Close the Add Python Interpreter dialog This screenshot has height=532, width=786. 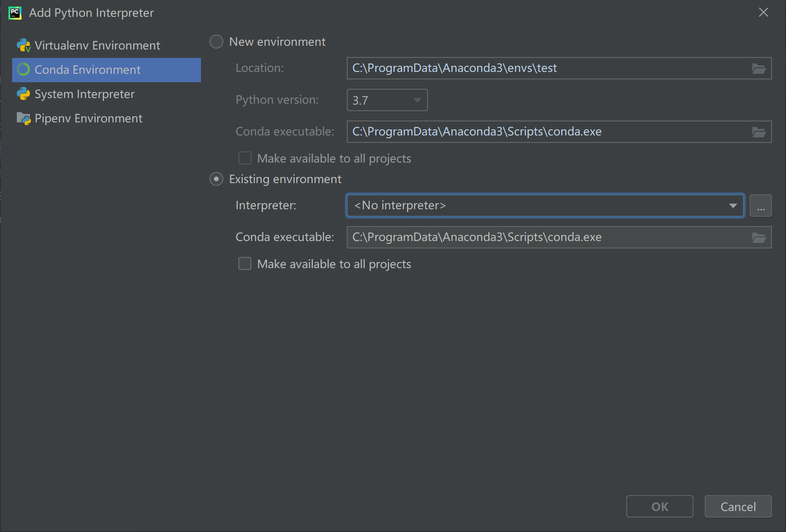pyautogui.click(x=764, y=12)
